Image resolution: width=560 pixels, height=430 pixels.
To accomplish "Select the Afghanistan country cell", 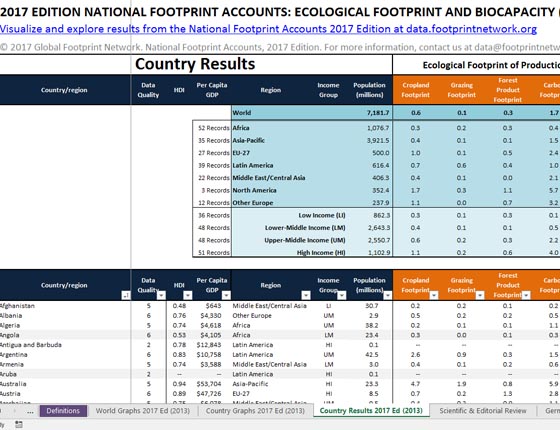I will tap(65, 306).
